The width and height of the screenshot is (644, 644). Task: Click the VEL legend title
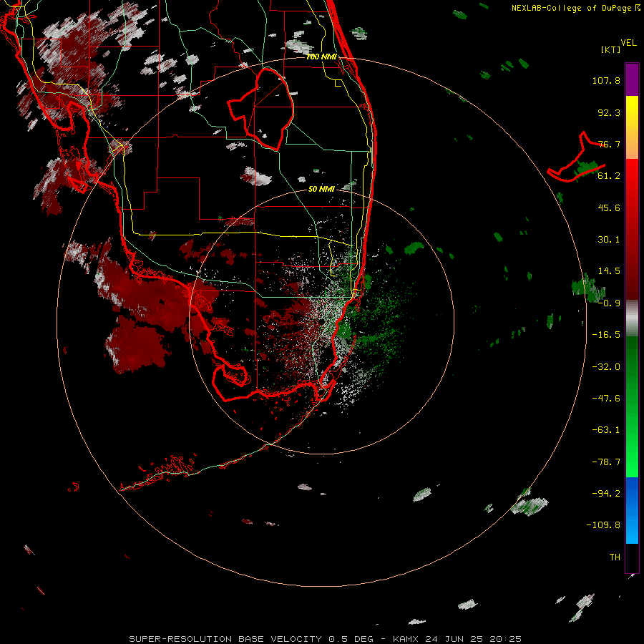pyautogui.click(x=628, y=43)
